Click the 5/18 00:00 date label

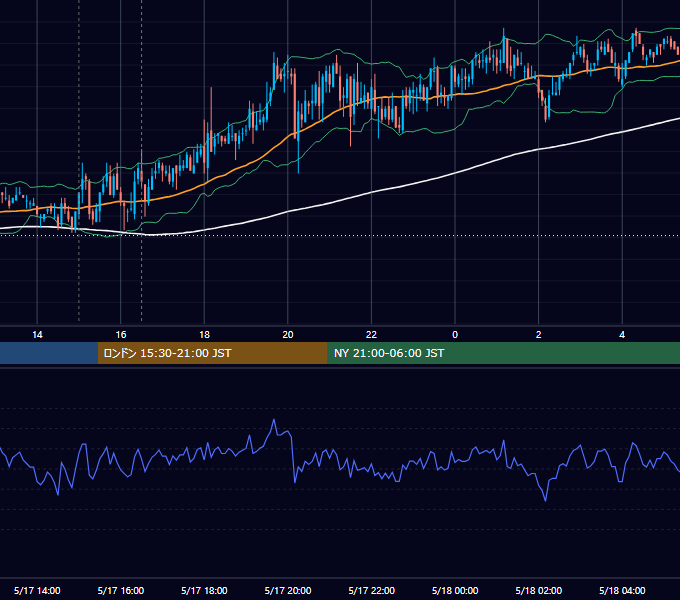pos(455,590)
